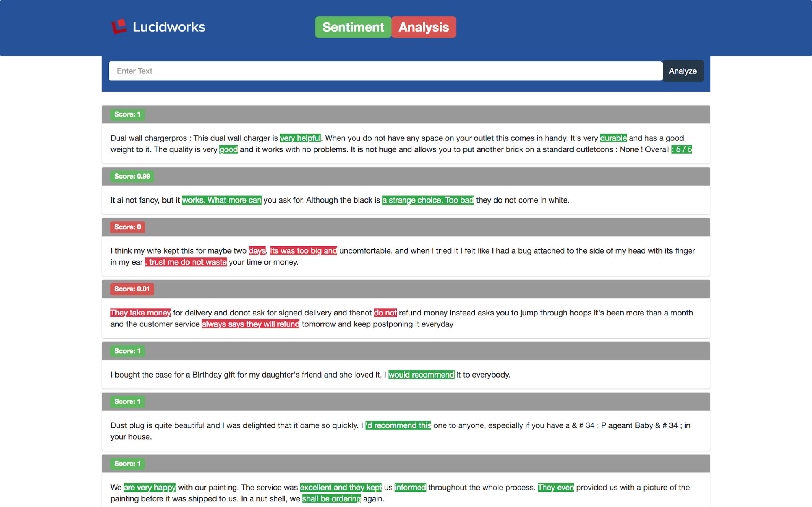Click the highlighted ': 5 / 5' rating

coord(682,149)
